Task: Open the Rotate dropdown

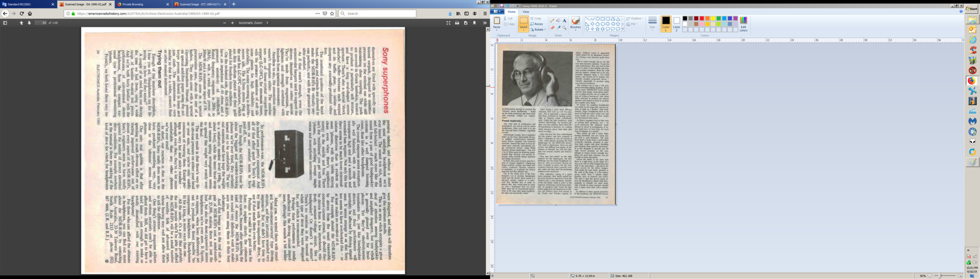Action: click(539, 29)
